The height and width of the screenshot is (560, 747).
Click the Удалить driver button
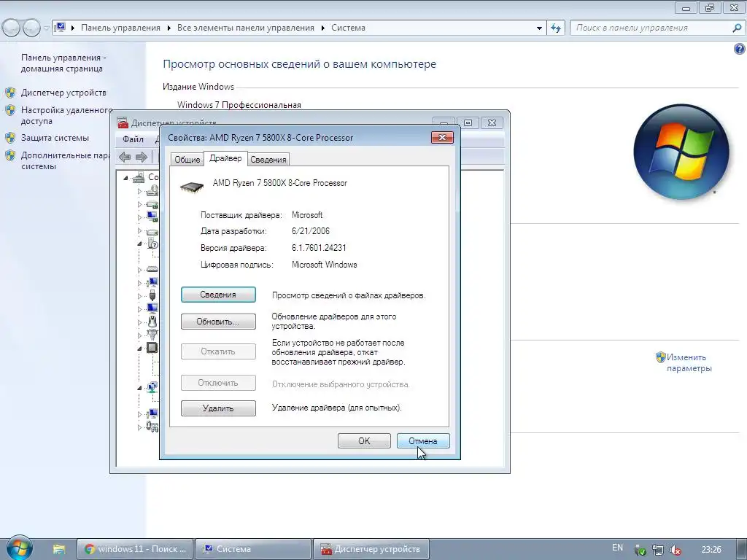point(218,408)
